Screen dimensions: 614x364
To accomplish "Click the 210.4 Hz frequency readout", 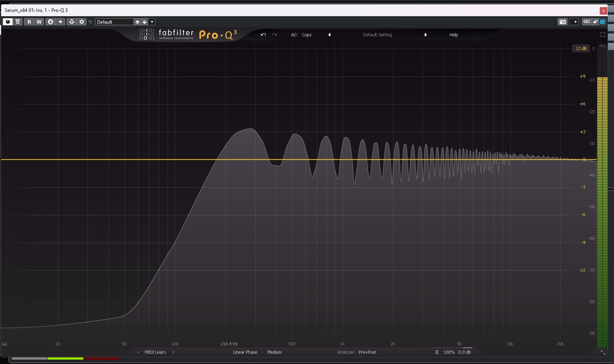I will click(229, 344).
